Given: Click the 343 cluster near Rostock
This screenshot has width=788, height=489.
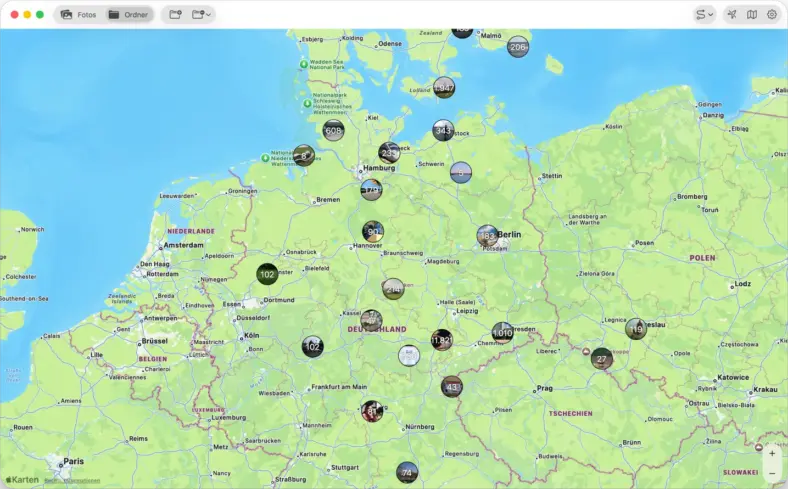Looking at the screenshot, I should (443, 131).
